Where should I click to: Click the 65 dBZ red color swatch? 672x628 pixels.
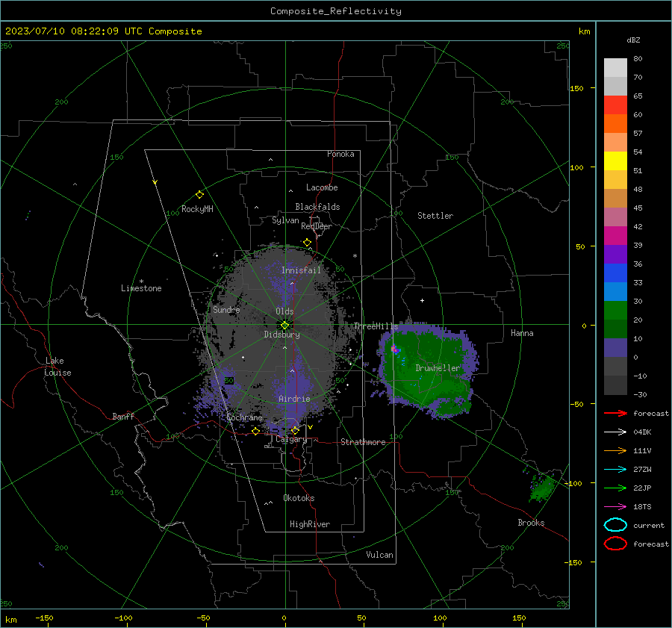pos(615,105)
